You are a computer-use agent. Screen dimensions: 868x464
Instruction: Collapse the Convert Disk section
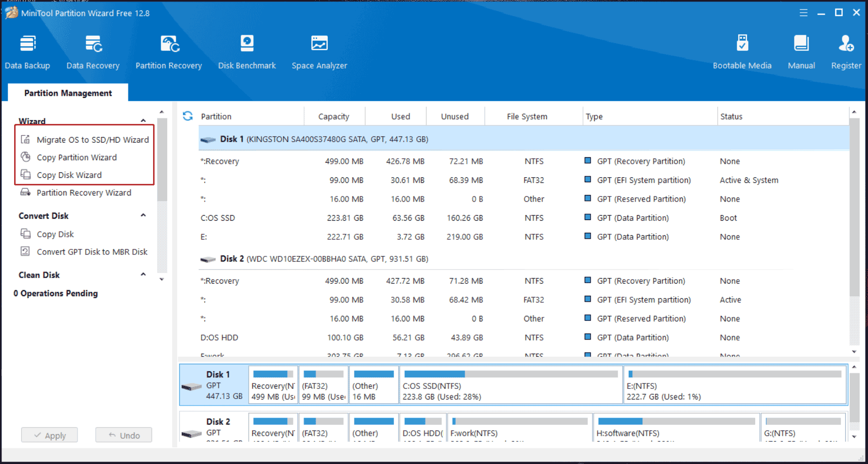143,216
